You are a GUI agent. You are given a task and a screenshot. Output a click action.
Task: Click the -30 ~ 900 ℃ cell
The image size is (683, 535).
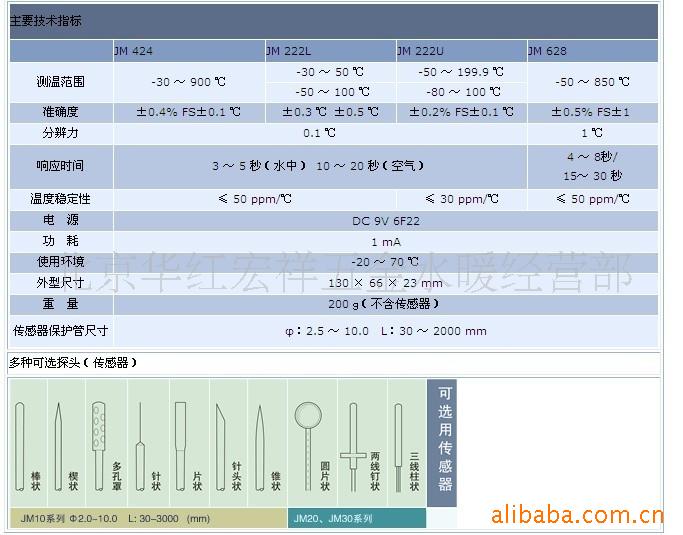[x=189, y=82]
